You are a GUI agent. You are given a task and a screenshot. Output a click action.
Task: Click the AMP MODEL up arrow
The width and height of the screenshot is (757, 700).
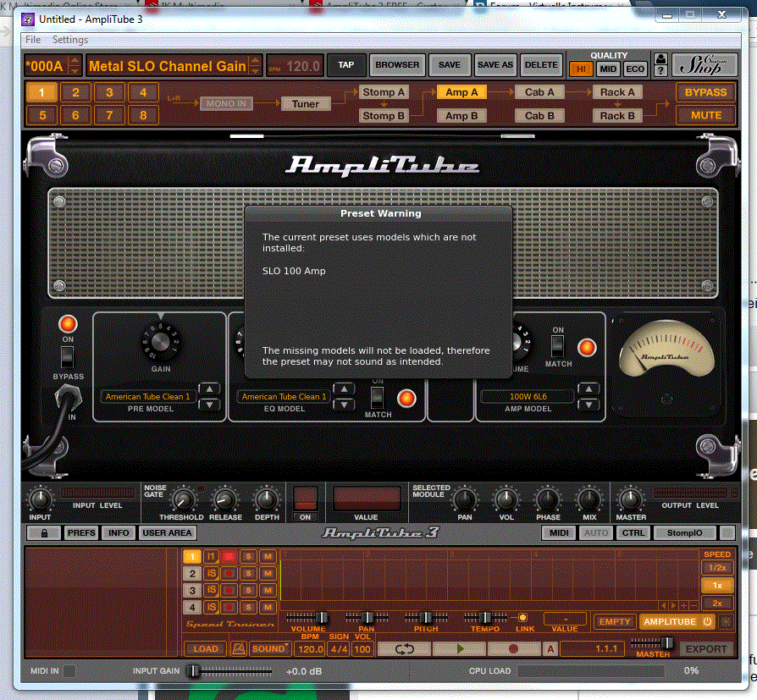(588, 389)
